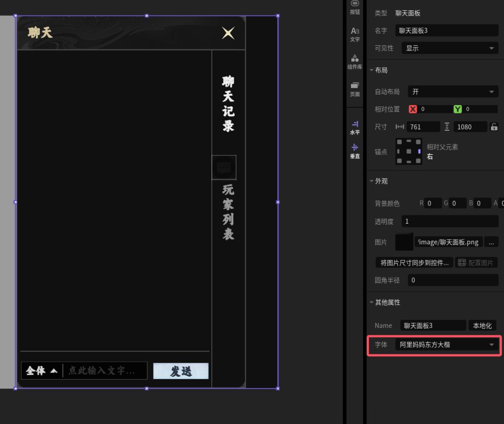504x424 pixels.
Task: Select the bottom-right anchor point
Action: [418, 161]
